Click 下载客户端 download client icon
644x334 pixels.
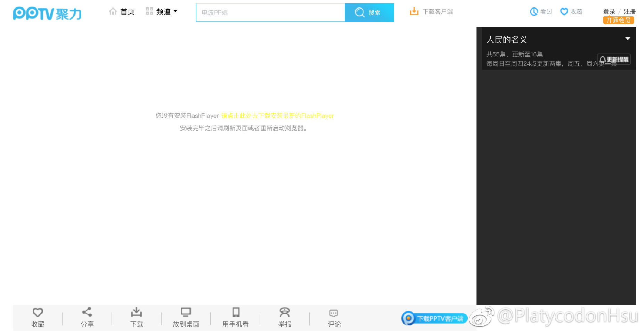[x=414, y=11]
